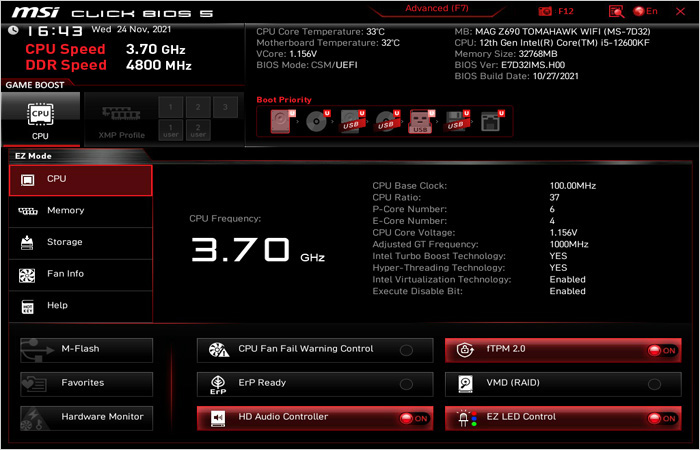Click the CPU fan warning icon

click(x=219, y=350)
